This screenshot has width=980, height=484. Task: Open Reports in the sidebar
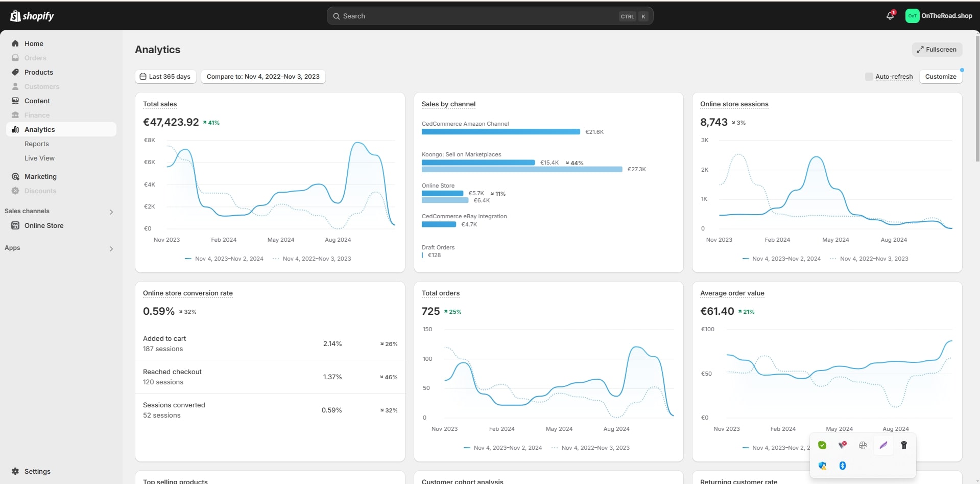(x=37, y=144)
